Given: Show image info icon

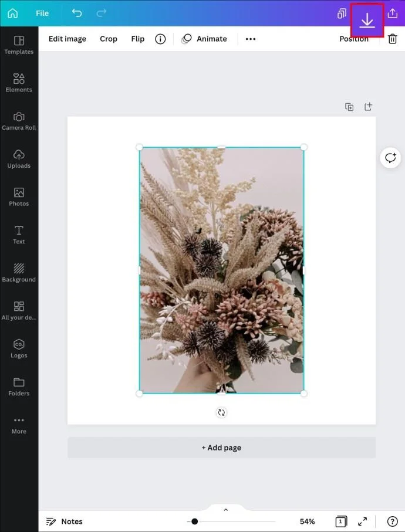Looking at the screenshot, I should click(x=160, y=39).
